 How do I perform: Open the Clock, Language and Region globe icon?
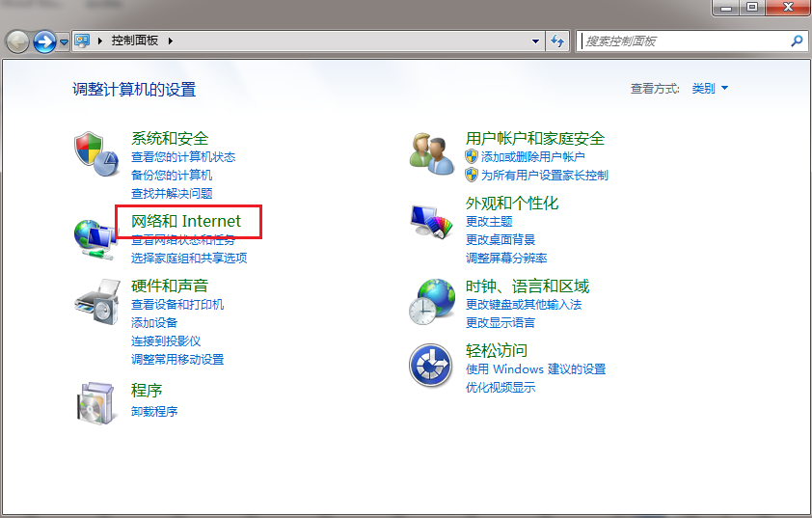pos(432,302)
